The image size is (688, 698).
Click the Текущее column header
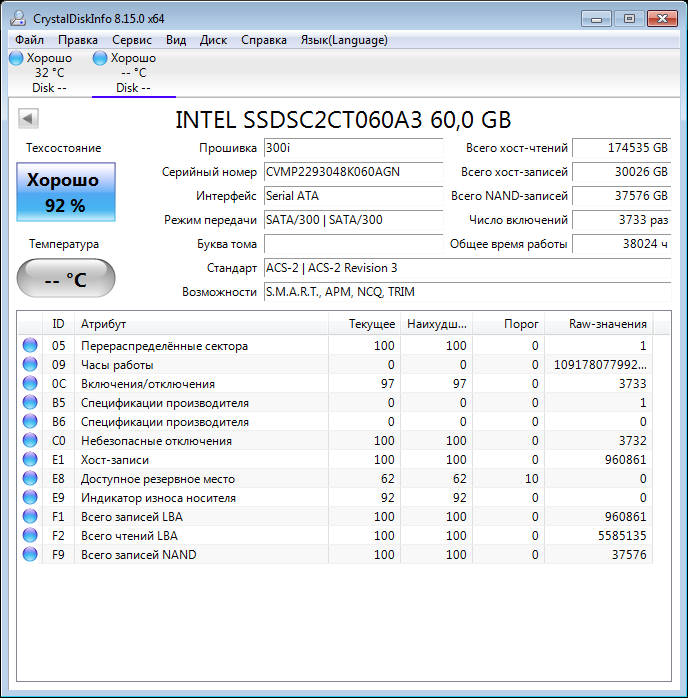[364, 324]
